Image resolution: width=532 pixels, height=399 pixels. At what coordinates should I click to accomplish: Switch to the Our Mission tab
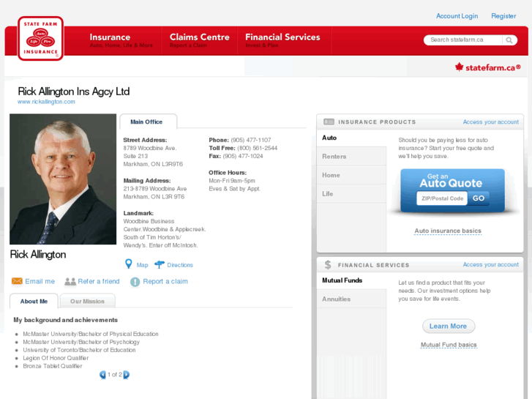pyautogui.click(x=88, y=301)
